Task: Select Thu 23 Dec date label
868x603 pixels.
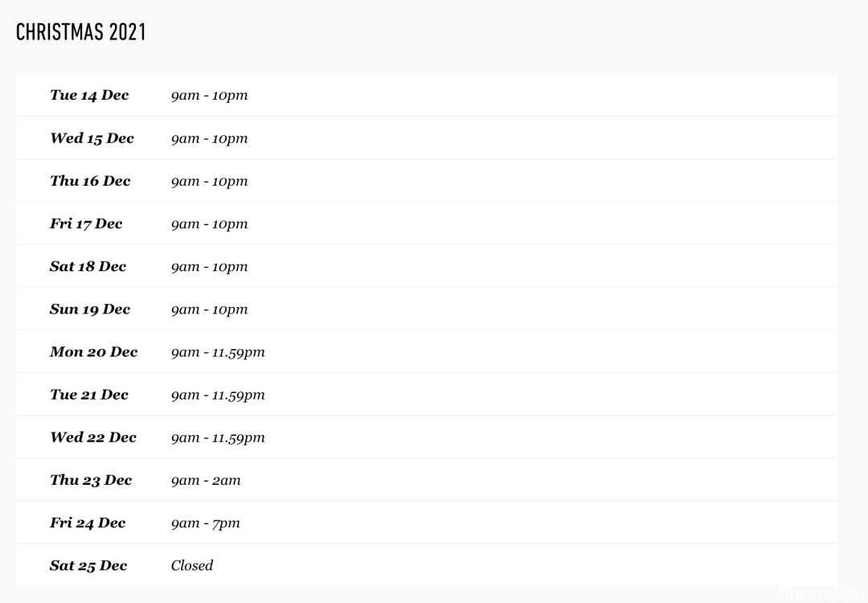Action: (91, 480)
